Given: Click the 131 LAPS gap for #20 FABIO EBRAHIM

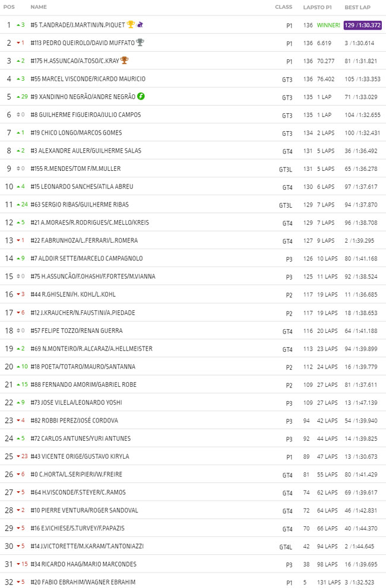Looking at the screenshot, I should [329, 583].
